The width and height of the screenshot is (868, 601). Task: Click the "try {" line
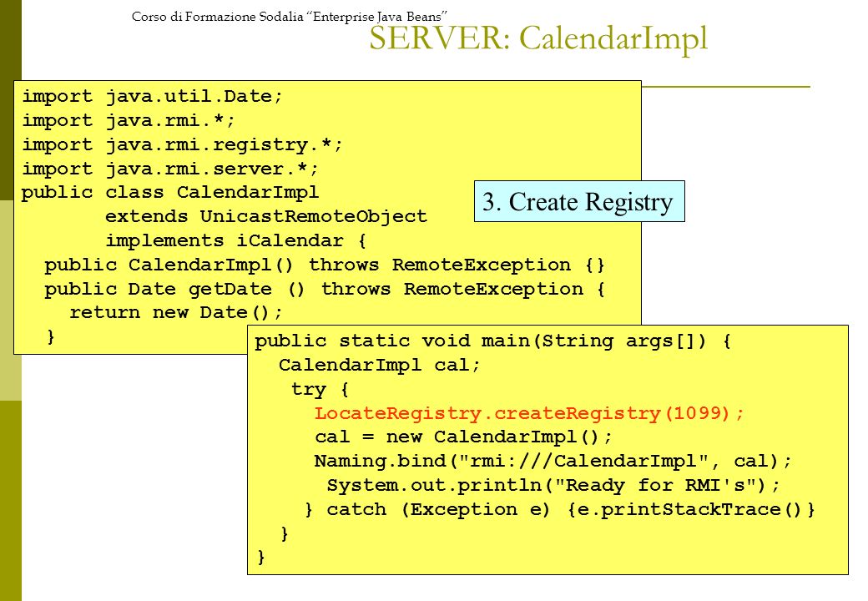click(x=320, y=390)
